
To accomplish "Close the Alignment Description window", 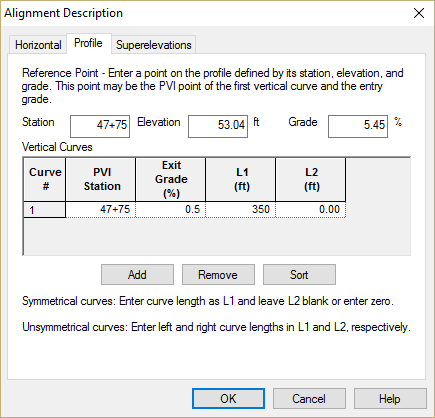I will (419, 13).
